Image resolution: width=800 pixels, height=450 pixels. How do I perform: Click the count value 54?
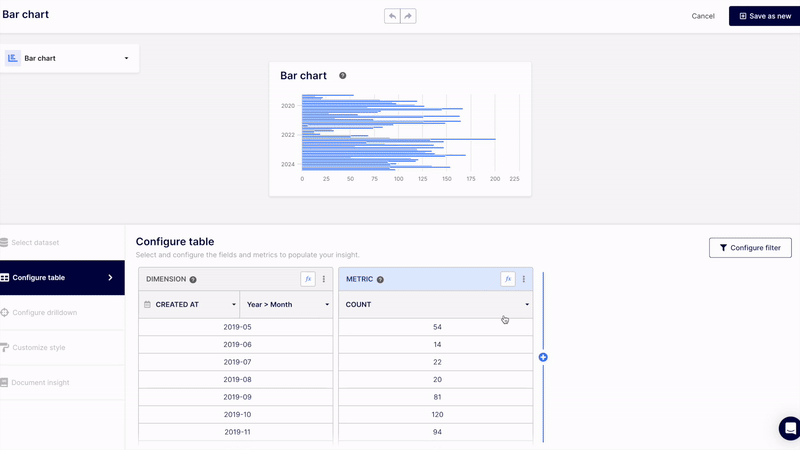437,327
